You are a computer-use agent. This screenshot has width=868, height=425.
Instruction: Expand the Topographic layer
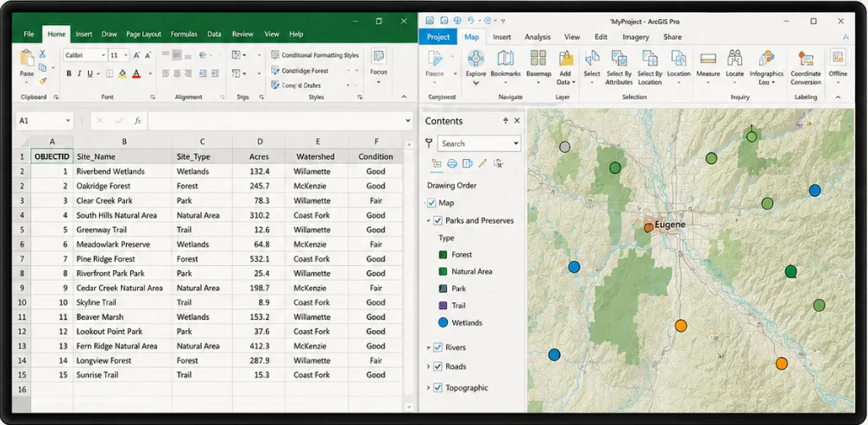click(428, 388)
